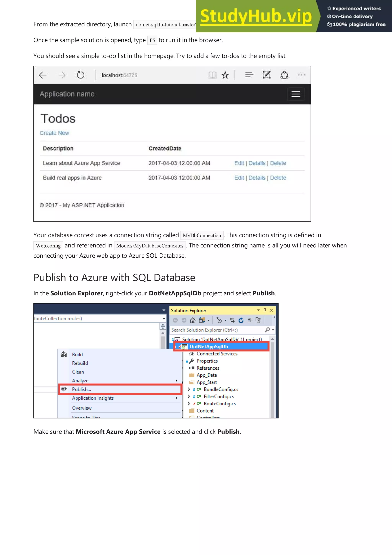Click the Solution Explorer Refresh icon
392x555 pixels.
pyautogui.click(x=241, y=320)
